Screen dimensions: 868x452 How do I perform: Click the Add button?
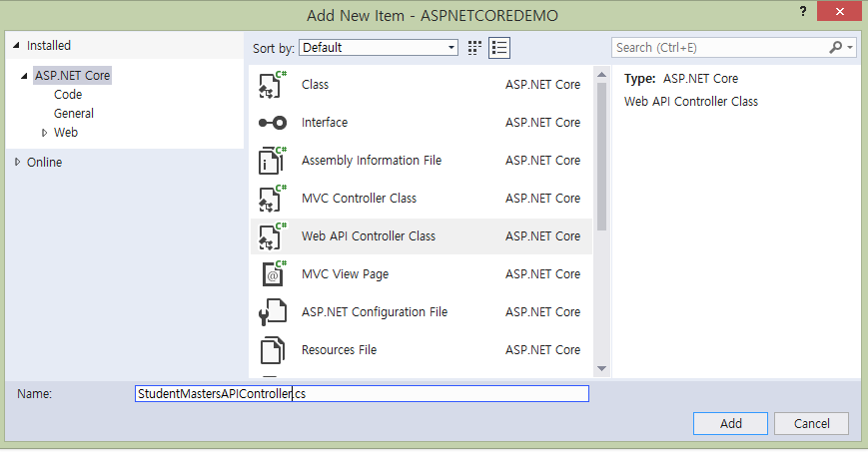click(731, 424)
